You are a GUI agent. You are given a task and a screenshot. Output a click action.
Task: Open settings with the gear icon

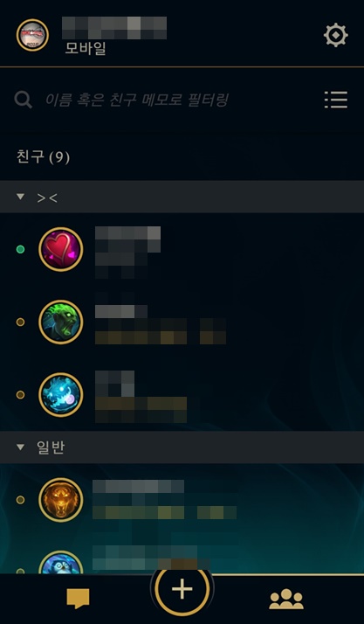(336, 36)
